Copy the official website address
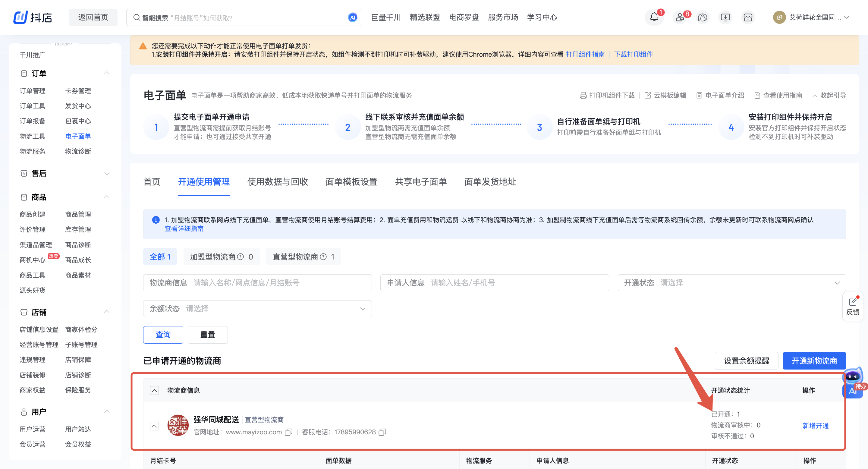The height and width of the screenshot is (469, 868). (x=288, y=432)
